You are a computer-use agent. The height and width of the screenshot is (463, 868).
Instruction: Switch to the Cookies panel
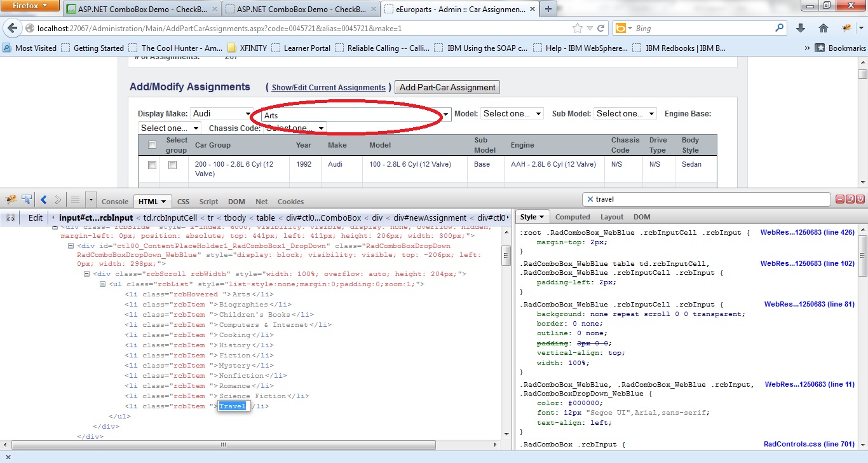click(x=290, y=202)
